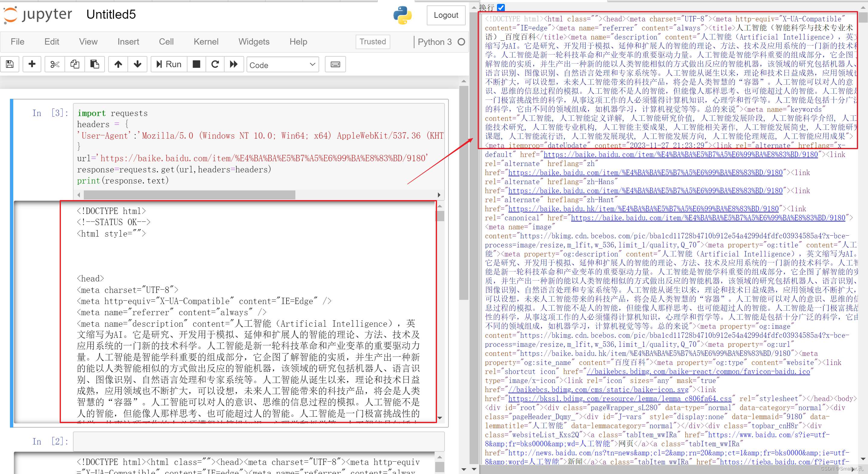Viewport: 868px width, 474px height.
Task: Enable Trusted notebook toggle
Action: (373, 43)
